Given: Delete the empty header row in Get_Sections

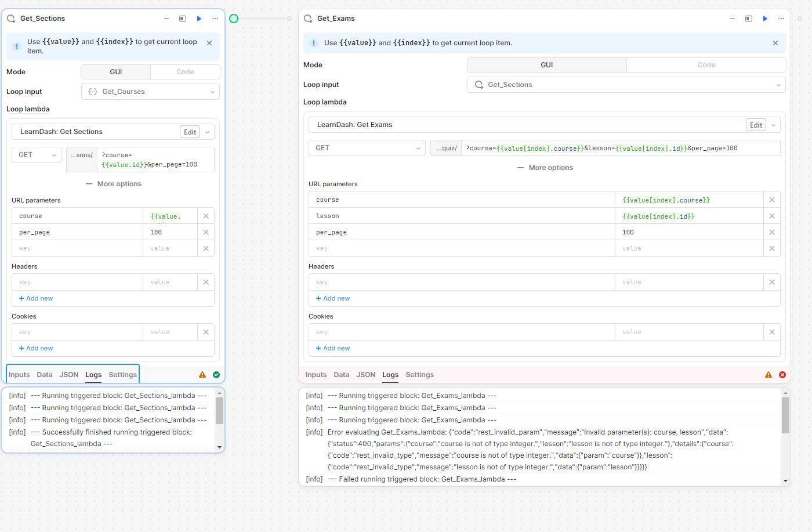Looking at the screenshot, I should click(206, 282).
